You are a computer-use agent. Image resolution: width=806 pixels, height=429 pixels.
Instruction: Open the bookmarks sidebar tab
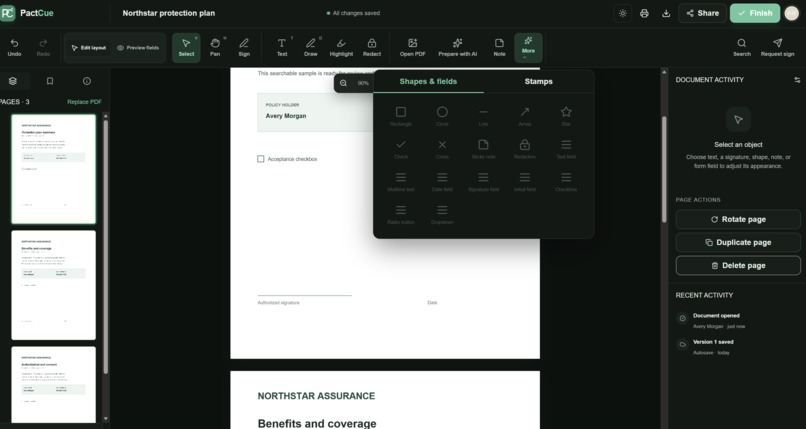click(x=50, y=81)
